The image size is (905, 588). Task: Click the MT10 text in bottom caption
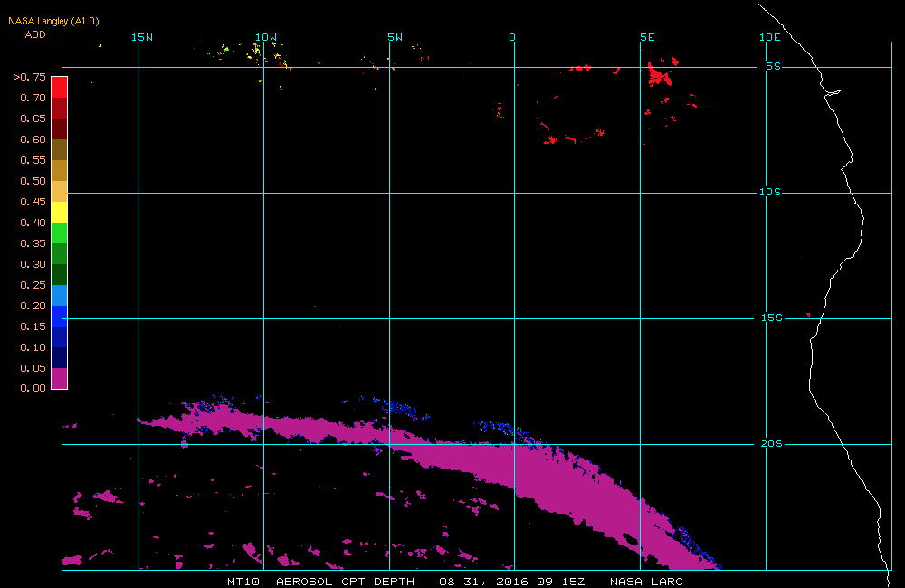click(x=243, y=582)
